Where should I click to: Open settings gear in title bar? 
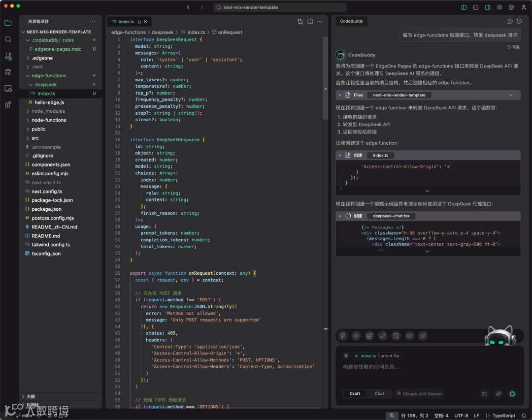pyautogui.click(x=499, y=7)
